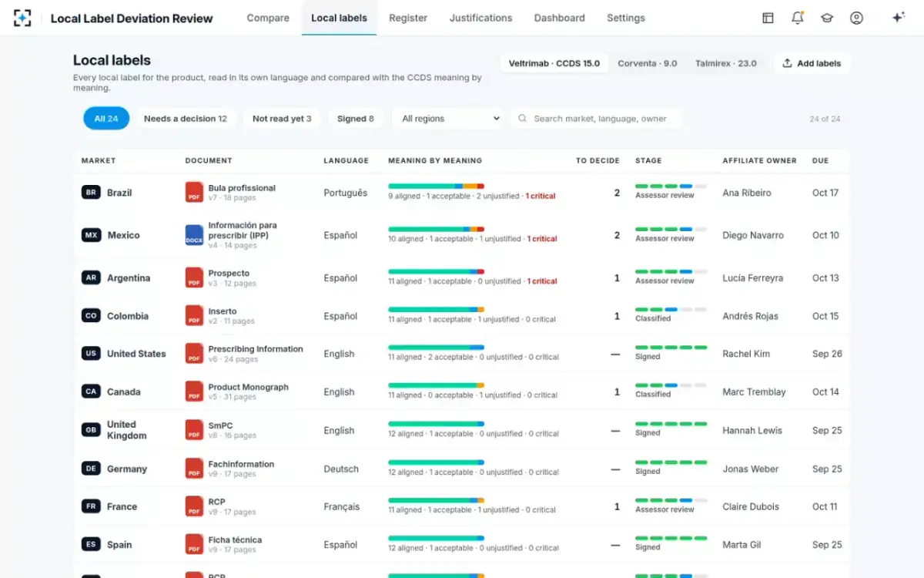Open US Prescribing Information PDF icon
The width and height of the screenshot is (924, 578).
pos(194,354)
